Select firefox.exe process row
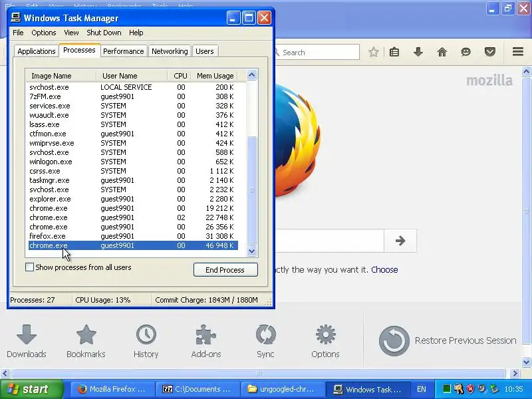532x399 pixels. pyautogui.click(x=133, y=236)
